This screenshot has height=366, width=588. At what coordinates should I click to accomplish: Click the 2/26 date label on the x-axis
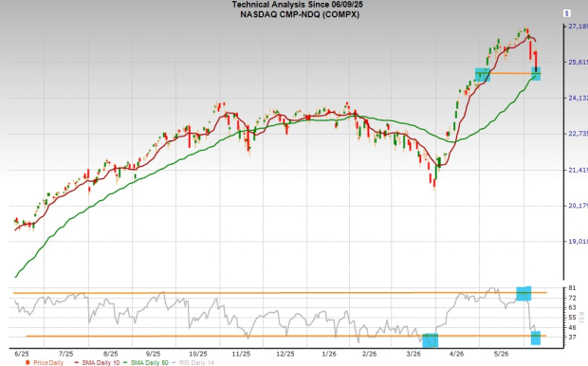369,354
